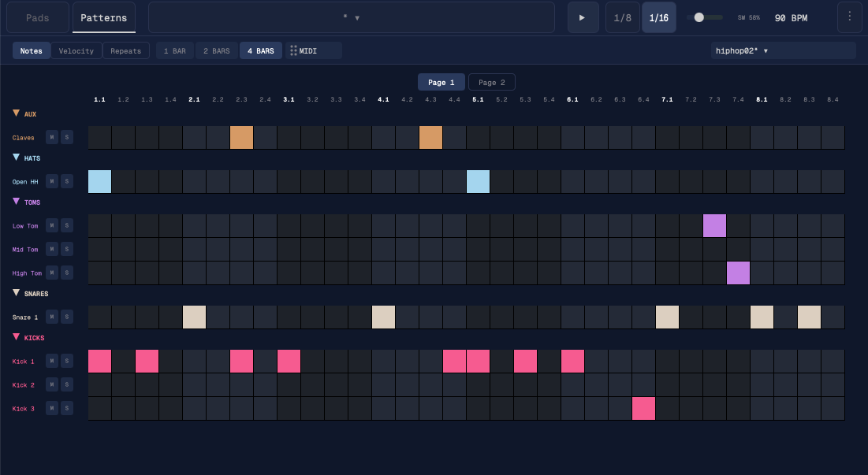
Task: Set pattern length to 4 BARS
Action: [x=261, y=51]
